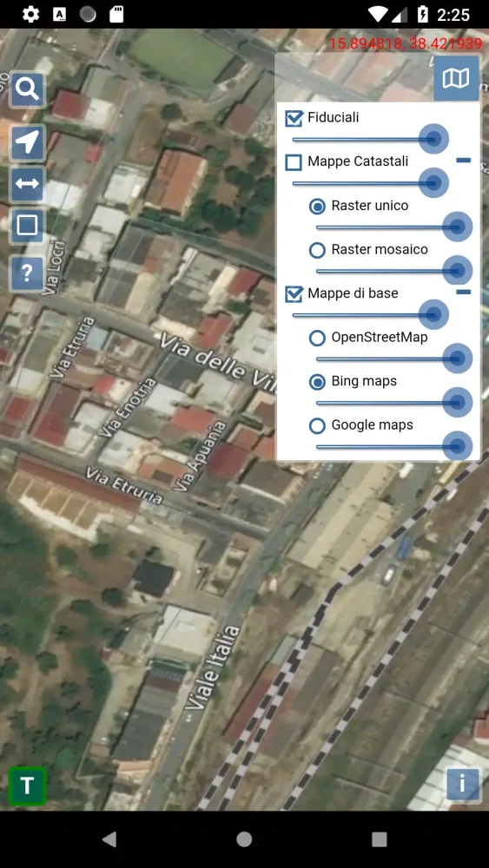Viewport: 489px width, 868px height.
Task: Open the info button
Action: pyautogui.click(x=462, y=783)
